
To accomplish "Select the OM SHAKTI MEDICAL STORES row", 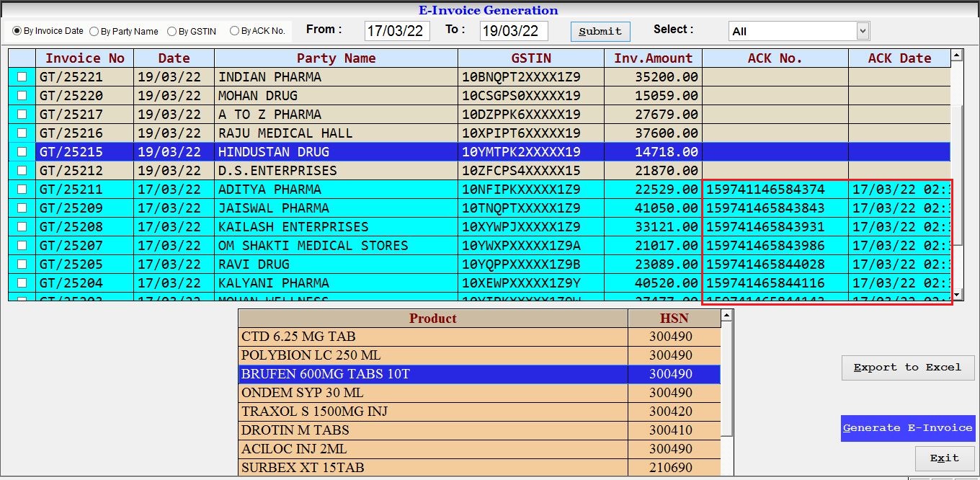I will [479, 245].
